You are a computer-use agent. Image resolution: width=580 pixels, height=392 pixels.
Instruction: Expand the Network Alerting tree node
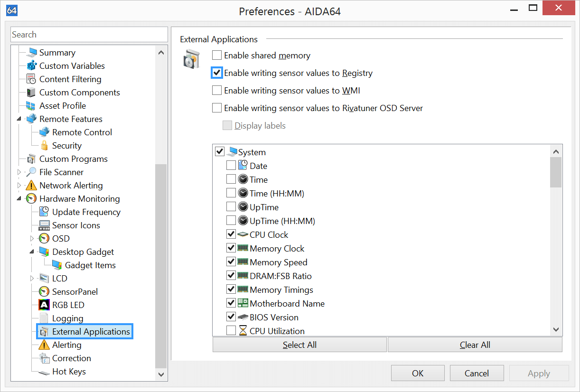point(19,186)
